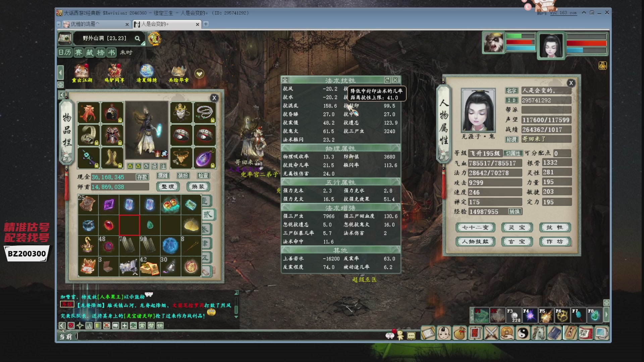
Task: Use the F8 green egg item
Action: [x=595, y=315]
